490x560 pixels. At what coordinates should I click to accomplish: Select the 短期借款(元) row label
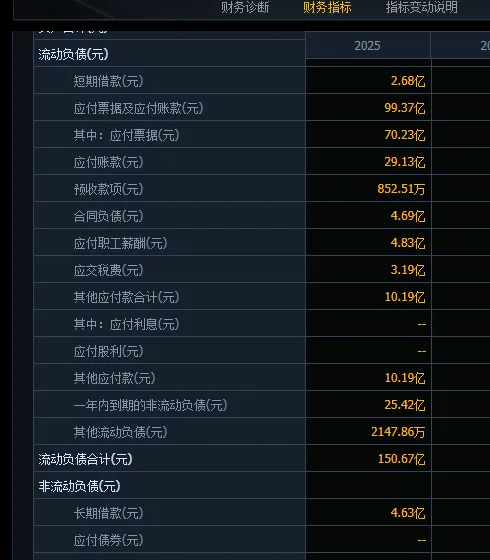click(x=108, y=81)
